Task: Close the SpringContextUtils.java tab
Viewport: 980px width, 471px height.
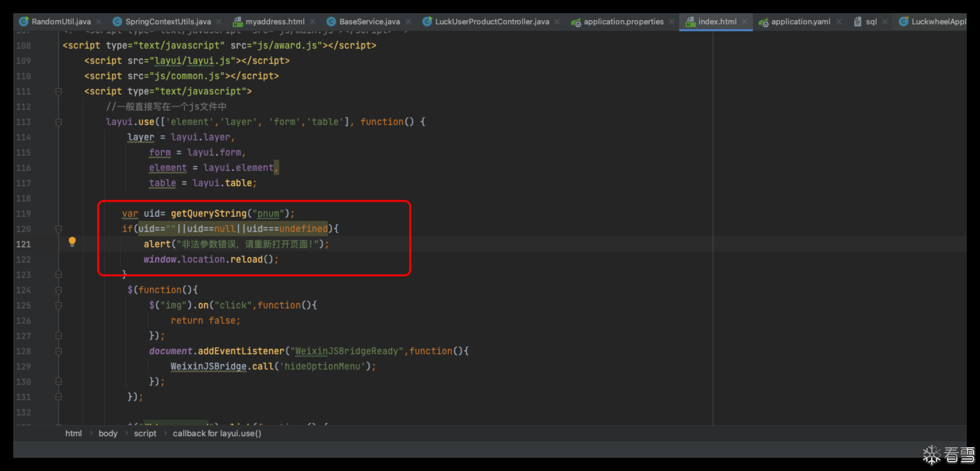Action: (219, 22)
